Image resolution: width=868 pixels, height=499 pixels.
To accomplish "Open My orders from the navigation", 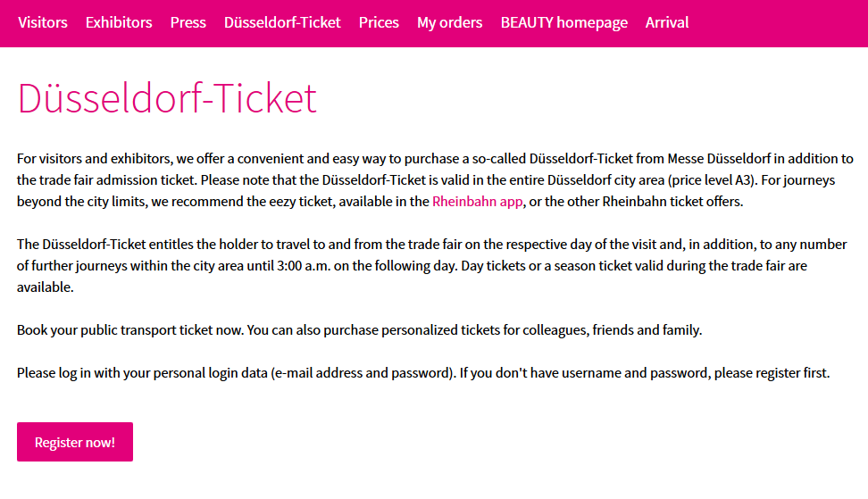I will tap(449, 22).
